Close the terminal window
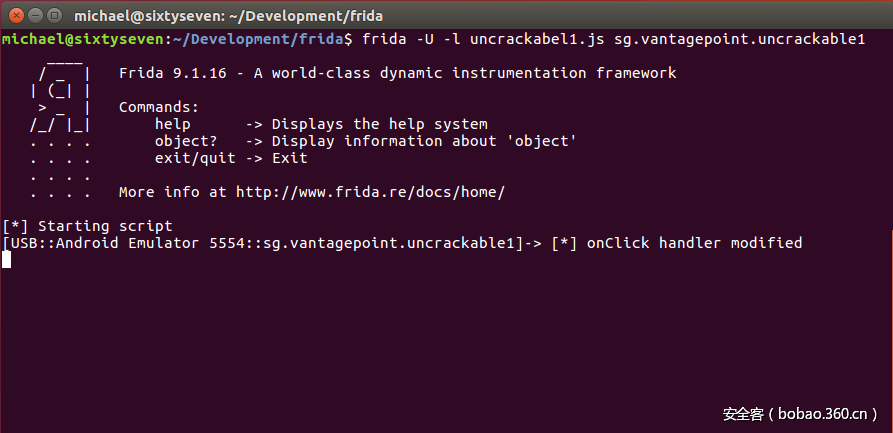 pyautogui.click(x=13, y=16)
